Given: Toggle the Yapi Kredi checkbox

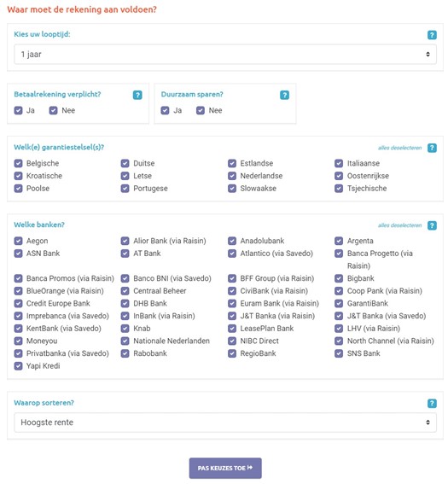Looking at the screenshot, I should [x=18, y=366].
